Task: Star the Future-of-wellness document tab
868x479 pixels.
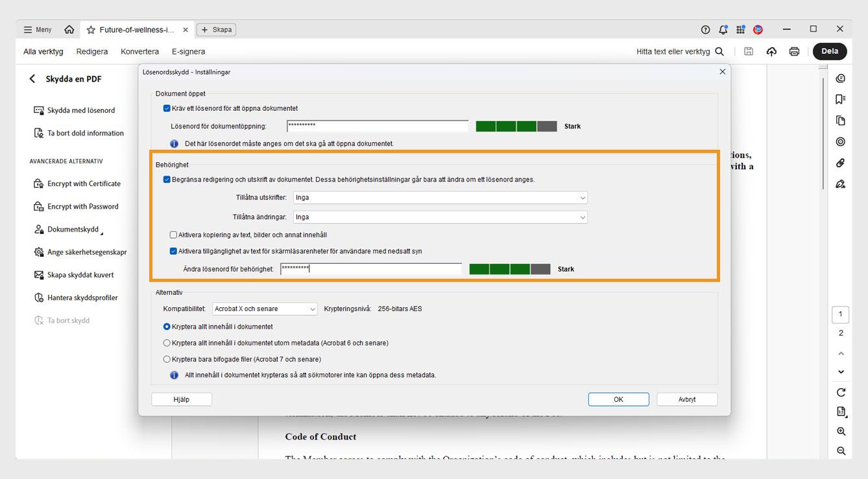Action: [x=91, y=30]
